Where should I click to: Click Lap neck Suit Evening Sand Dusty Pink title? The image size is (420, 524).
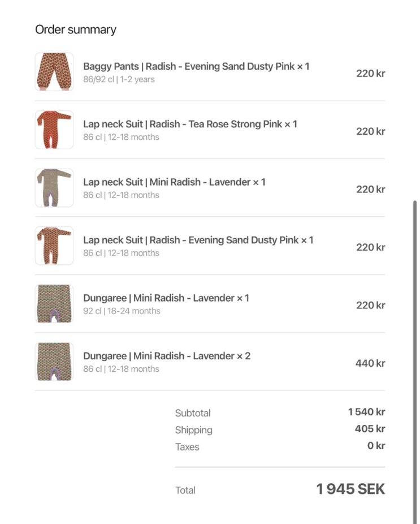coord(198,240)
